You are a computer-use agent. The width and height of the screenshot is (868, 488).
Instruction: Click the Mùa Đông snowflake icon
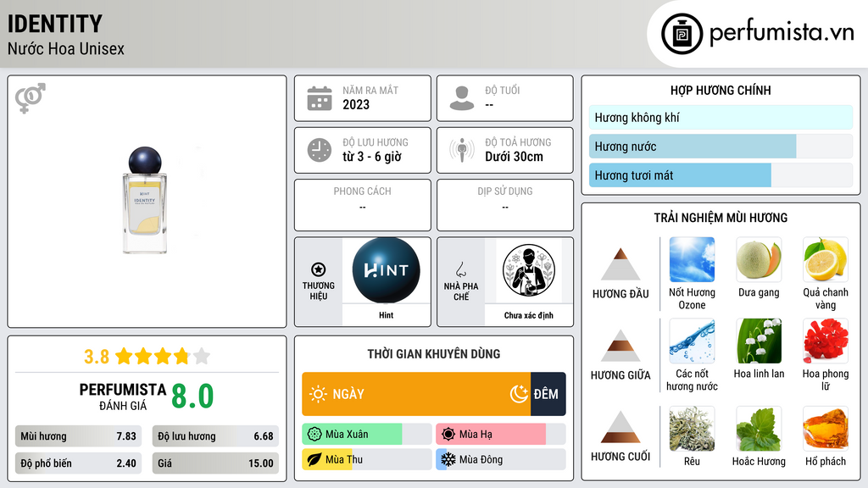tap(448, 459)
